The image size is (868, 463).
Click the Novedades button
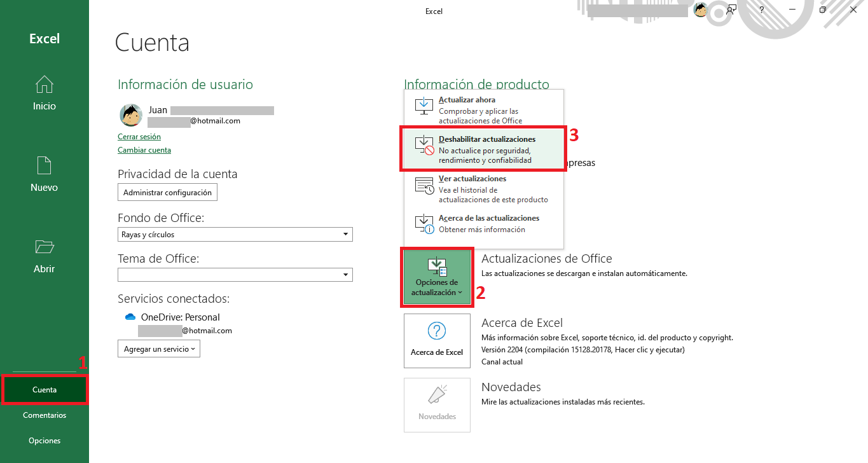[x=437, y=405]
